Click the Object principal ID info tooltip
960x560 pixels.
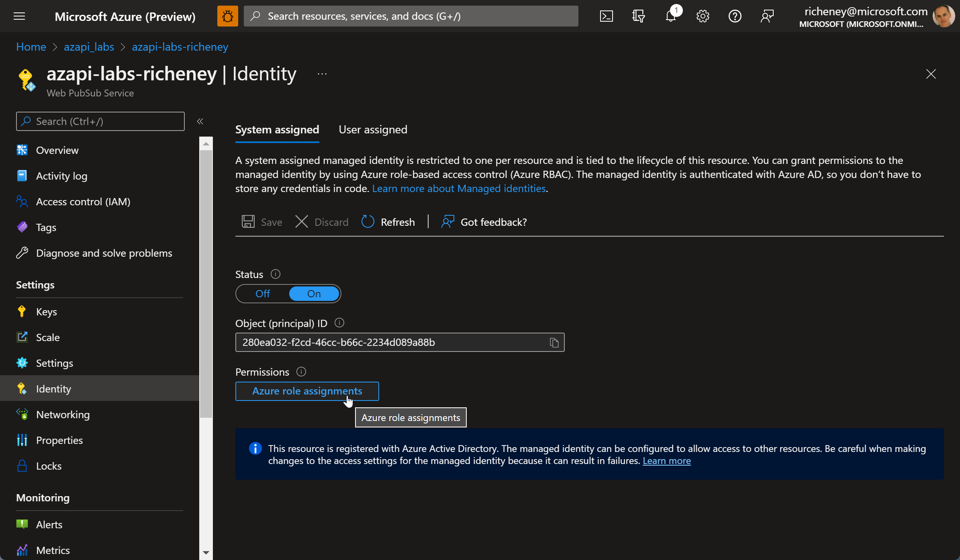(x=340, y=323)
